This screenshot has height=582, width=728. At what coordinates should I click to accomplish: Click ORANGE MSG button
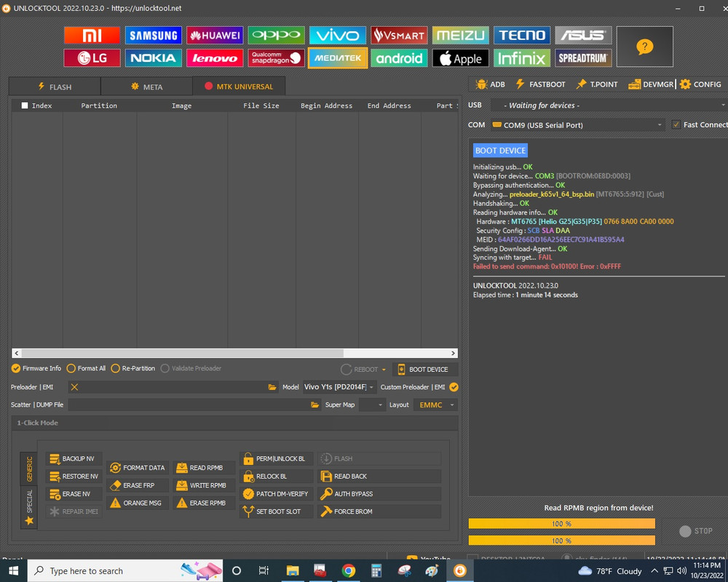pos(138,503)
